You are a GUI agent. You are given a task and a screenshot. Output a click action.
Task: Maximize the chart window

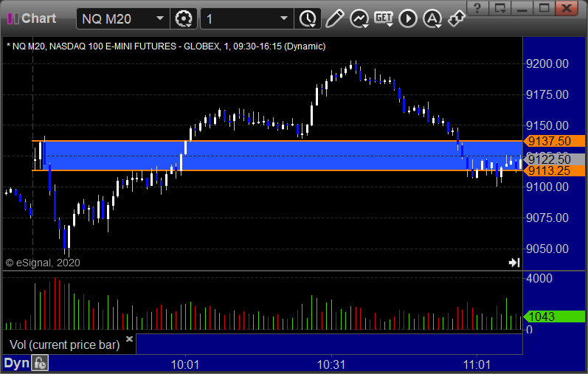544,8
